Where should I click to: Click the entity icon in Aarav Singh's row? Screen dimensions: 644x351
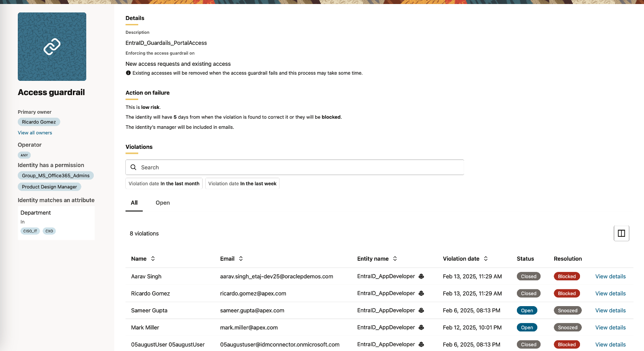coord(421,276)
